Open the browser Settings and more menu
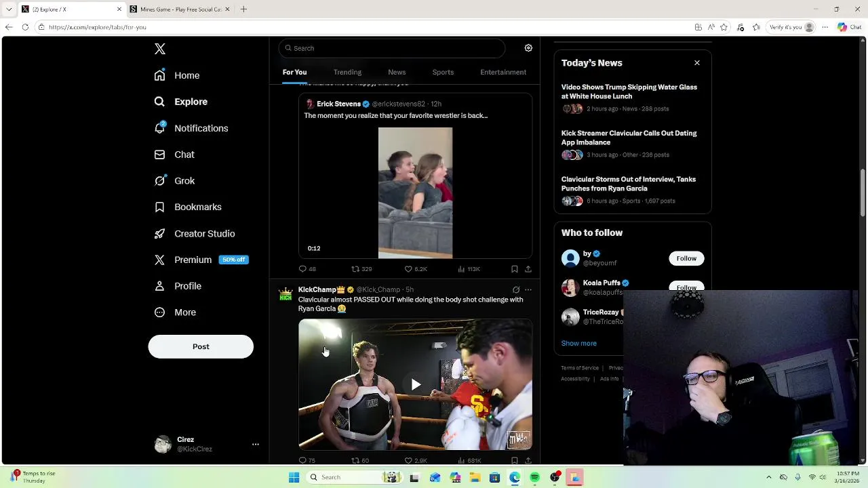This screenshot has width=868, height=488. [825, 27]
